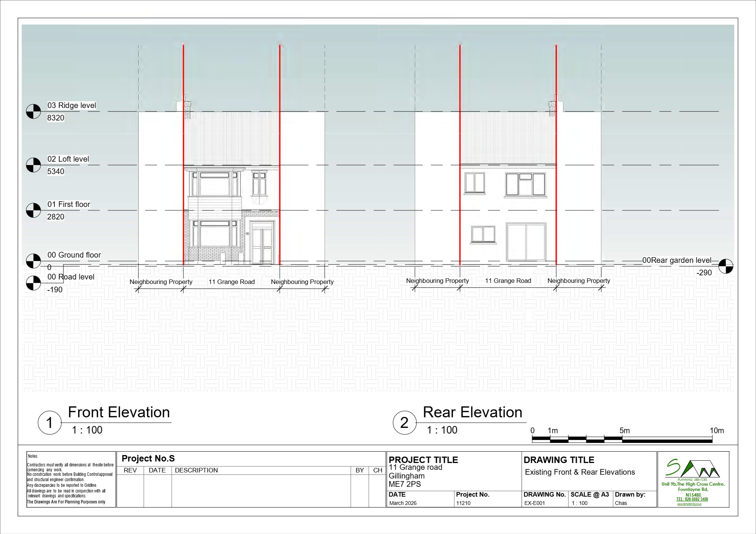
Task: Click the front door on the Front Elevation
Action: point(262,243)
